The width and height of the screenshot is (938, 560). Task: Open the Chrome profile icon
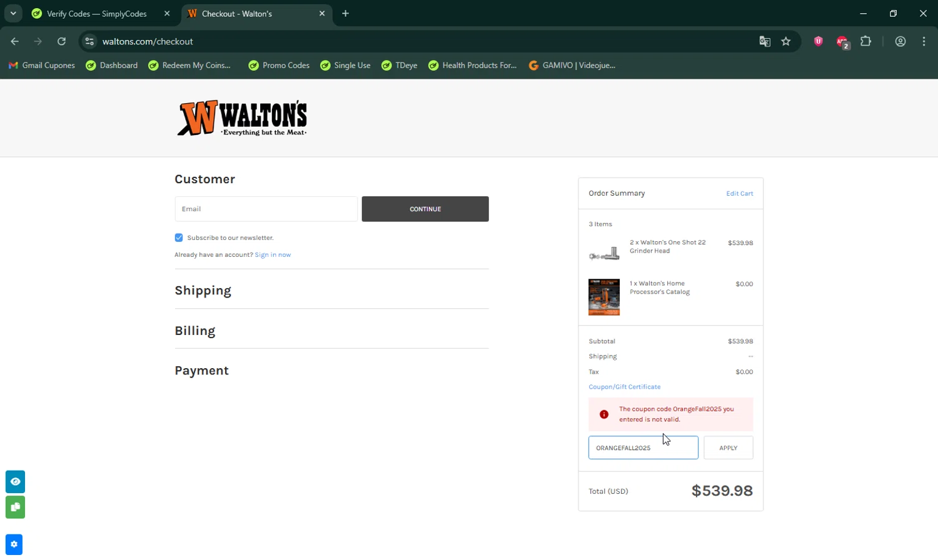click(x=900, y=41)
